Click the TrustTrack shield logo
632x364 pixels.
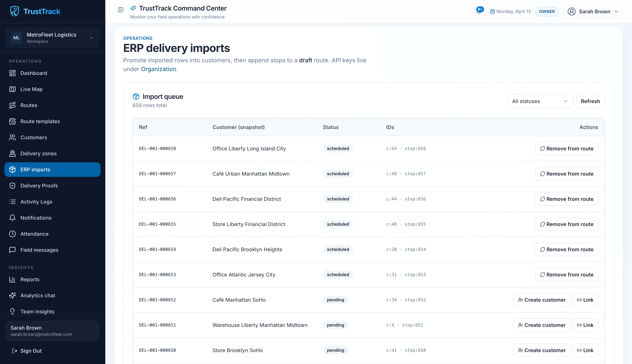tap(14, 11)
